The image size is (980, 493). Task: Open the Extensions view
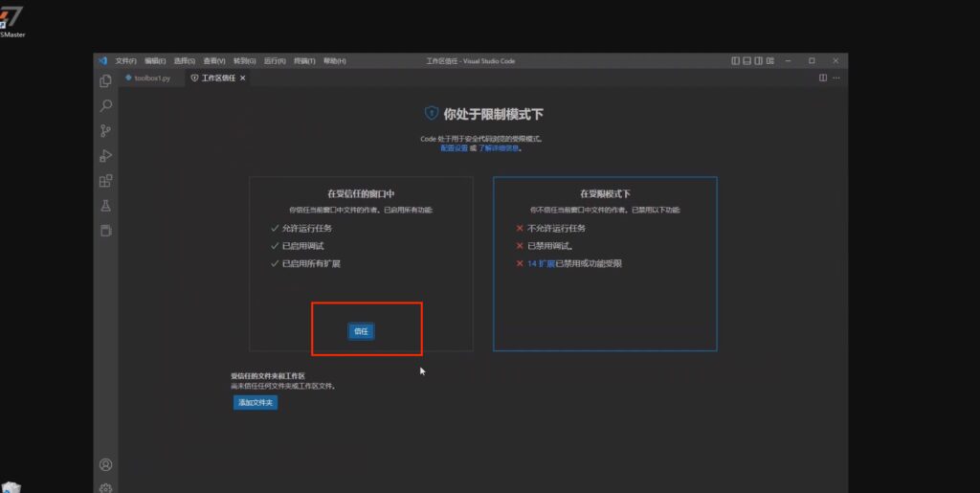106,181
